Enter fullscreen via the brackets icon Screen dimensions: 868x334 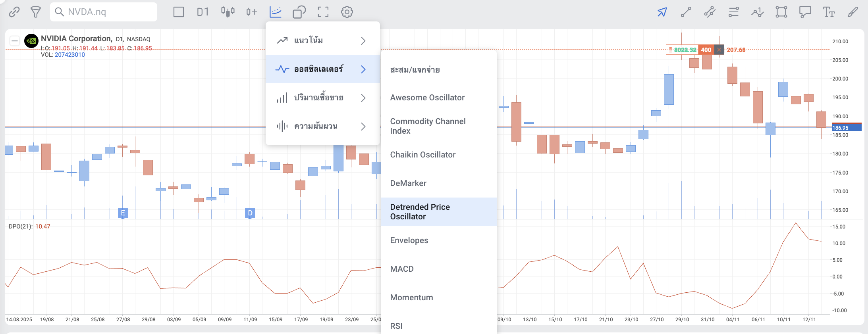[323, 12]
